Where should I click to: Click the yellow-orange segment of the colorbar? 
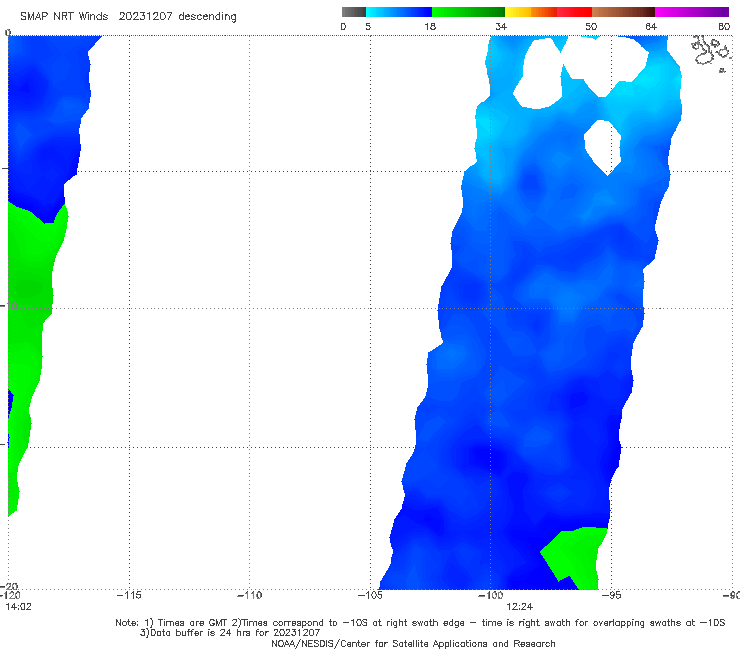[531, 12]
